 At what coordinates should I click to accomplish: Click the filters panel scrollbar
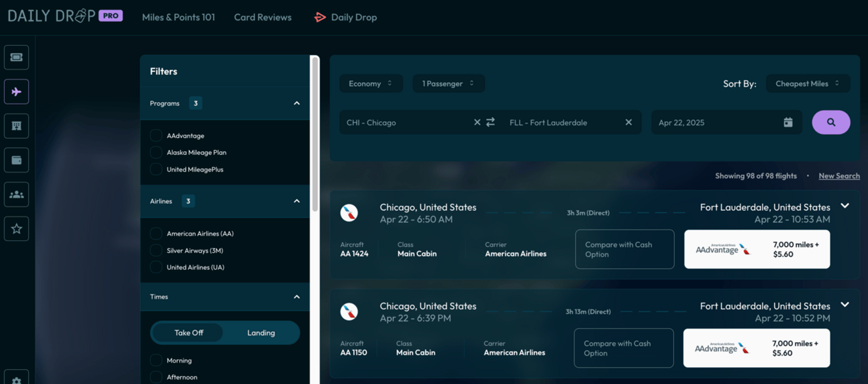coord(315,135)
